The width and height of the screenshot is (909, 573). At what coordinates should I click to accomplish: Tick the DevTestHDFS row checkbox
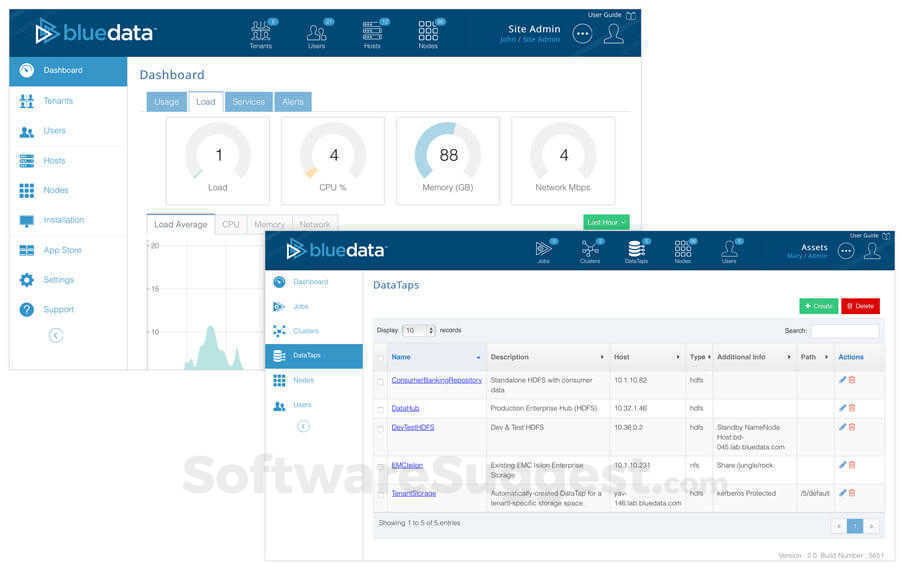click(x=380, y=428)
